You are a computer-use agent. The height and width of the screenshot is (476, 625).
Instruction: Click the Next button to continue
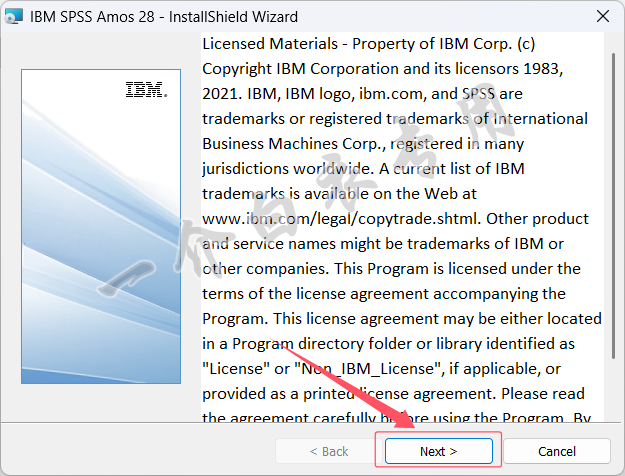pos(438,451)
